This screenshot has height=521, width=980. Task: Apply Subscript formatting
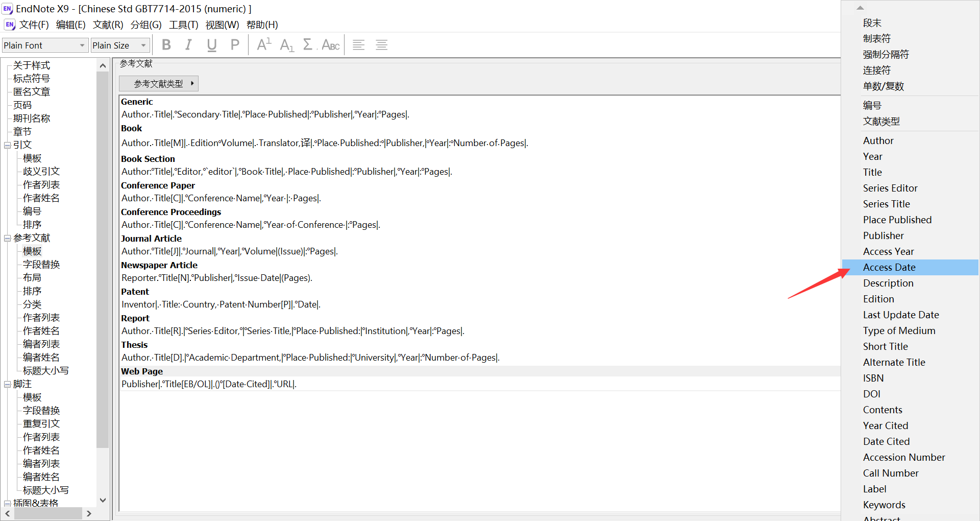coord(287,45)
